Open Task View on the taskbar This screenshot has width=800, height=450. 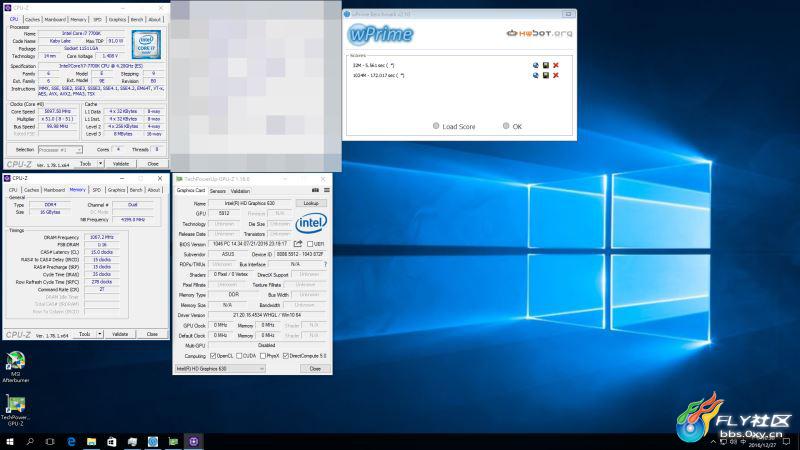pos(50,442)
